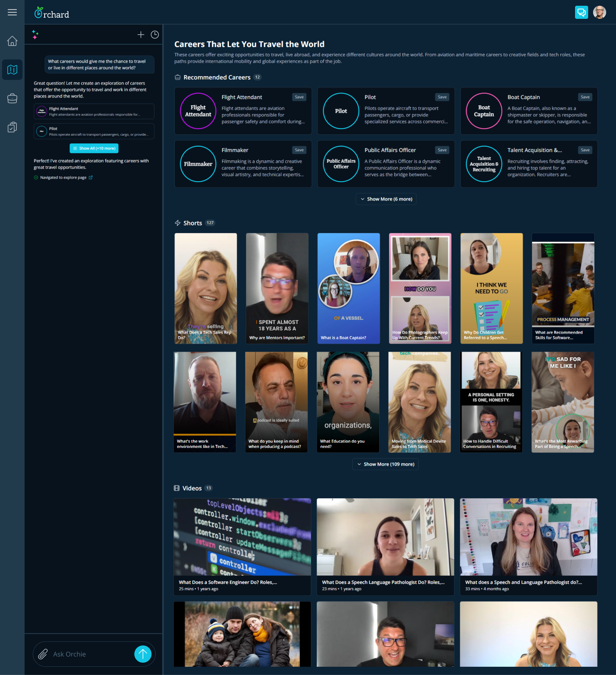Play short Most Rewarding Part of Being a Speech
This screenshot has width=616, height=675.
(563, 402)
